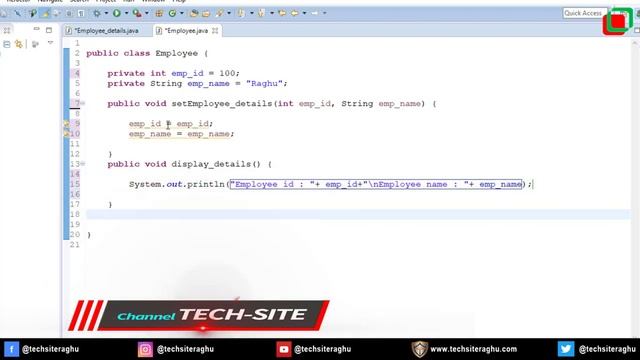This screenshot has height=360, width=640.
Task: Open the Search dropdown arrow
Action: (229, 13)
